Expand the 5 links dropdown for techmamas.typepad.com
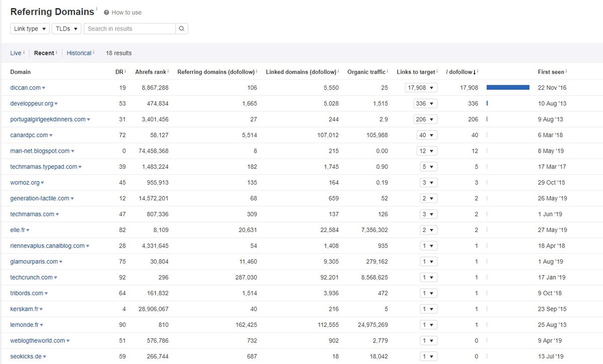The width and height of the screenshot is (603, 364). (x=429, y=167)
